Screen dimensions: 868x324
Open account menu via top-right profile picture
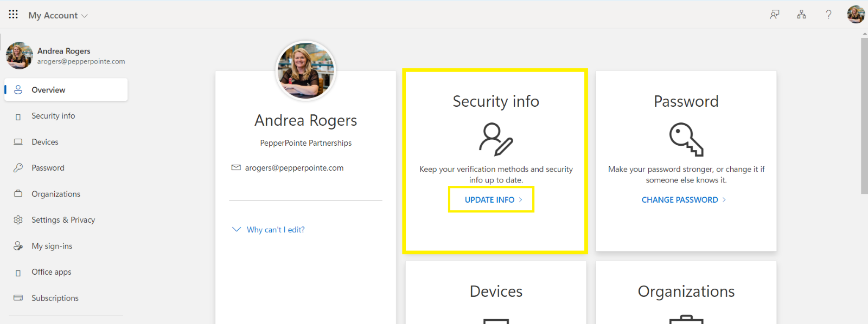click(856, 15)
